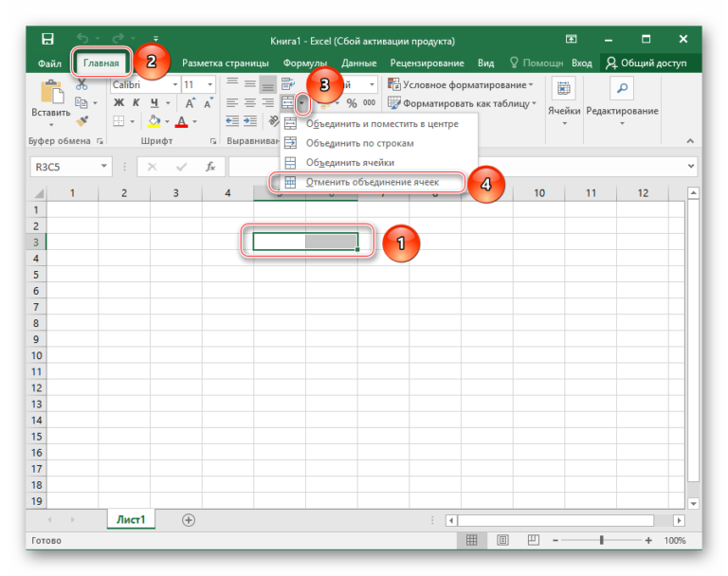Open the Файл tab
Image resolution: width=728 pixels, height=576 pixels.
[x=49, y=63]
